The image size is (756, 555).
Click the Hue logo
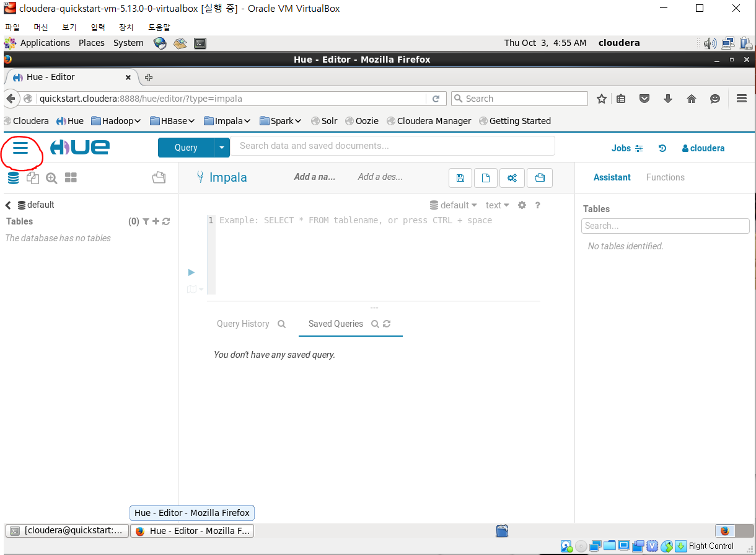[x=80, y=147]
